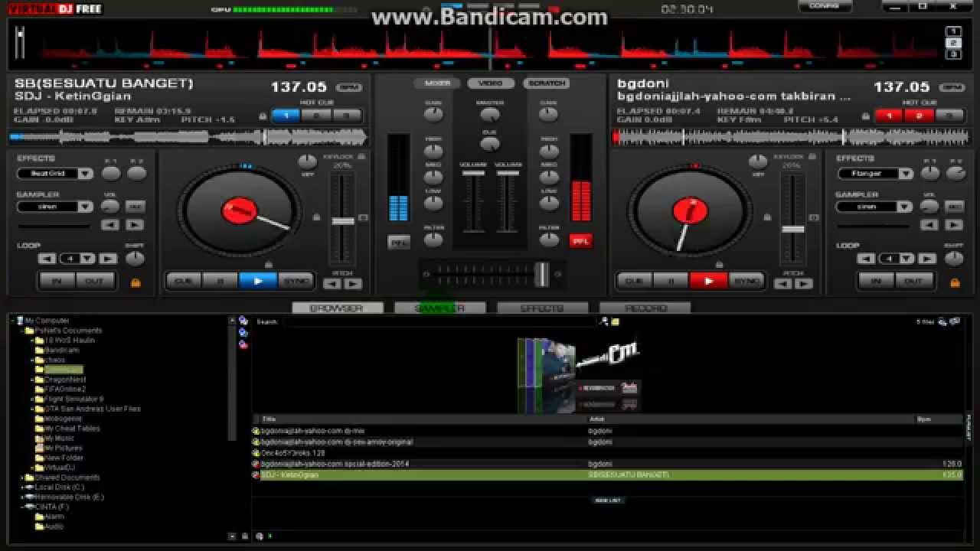Toggle left channel PFL headphone cue
The width and height of the screenshot is (980, 551).
tap(398, 242)
